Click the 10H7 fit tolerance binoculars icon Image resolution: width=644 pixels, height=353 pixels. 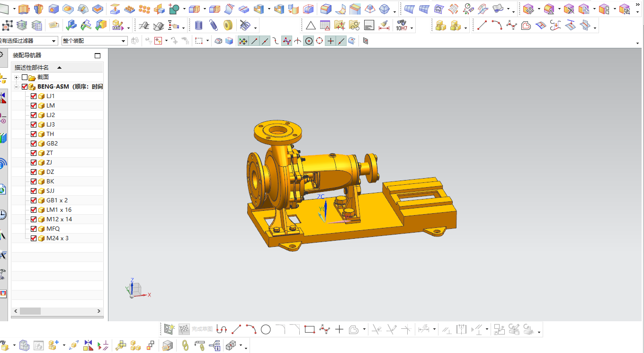(x=402, y=26)
